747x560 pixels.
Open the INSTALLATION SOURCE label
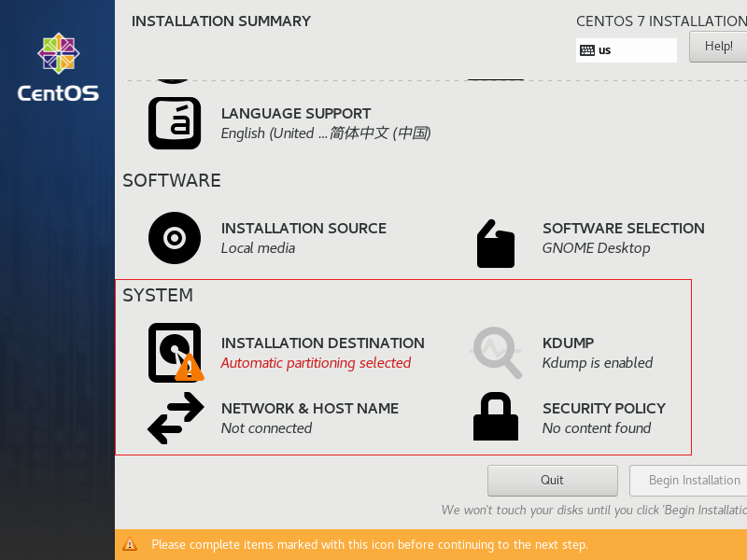pos(303,228)
